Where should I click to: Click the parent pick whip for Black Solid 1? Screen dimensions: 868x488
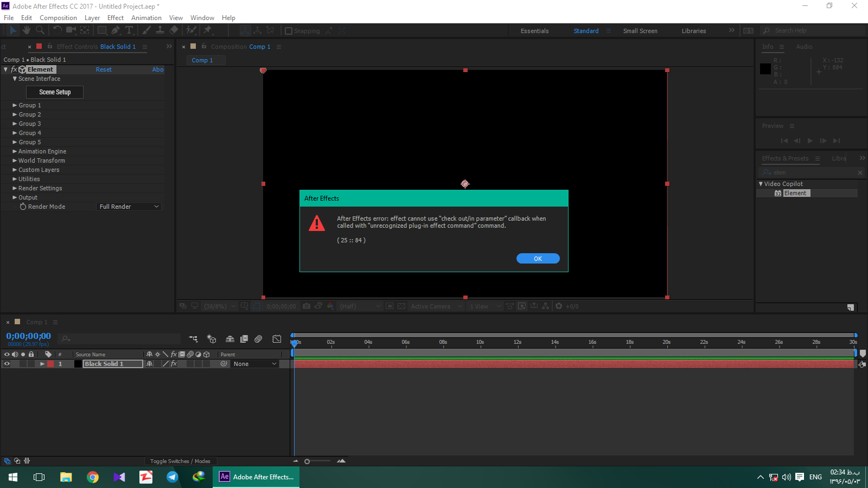[224, 364]
